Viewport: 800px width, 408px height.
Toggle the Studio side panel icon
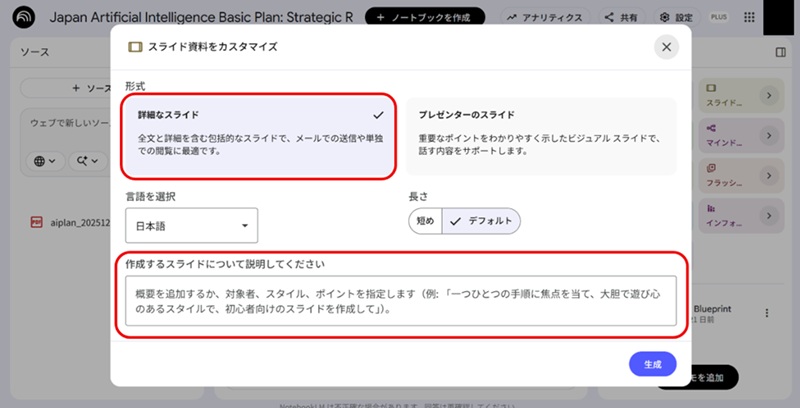click(x=781, y=52)
